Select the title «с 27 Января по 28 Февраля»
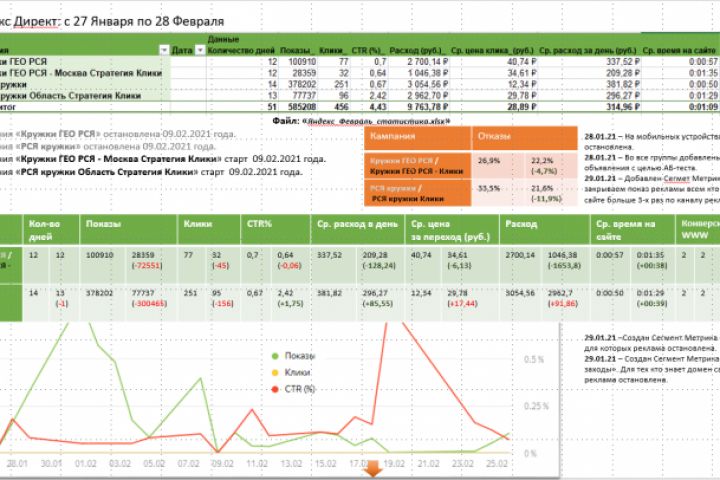 coord(144,22)
